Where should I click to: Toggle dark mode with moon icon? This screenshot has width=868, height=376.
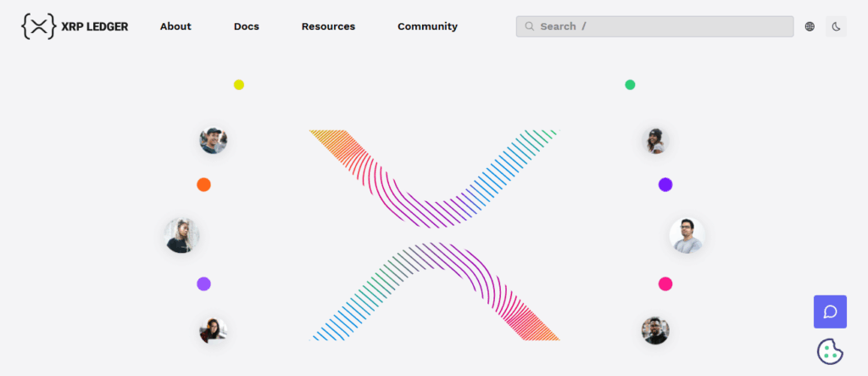[x=836, y=26]
